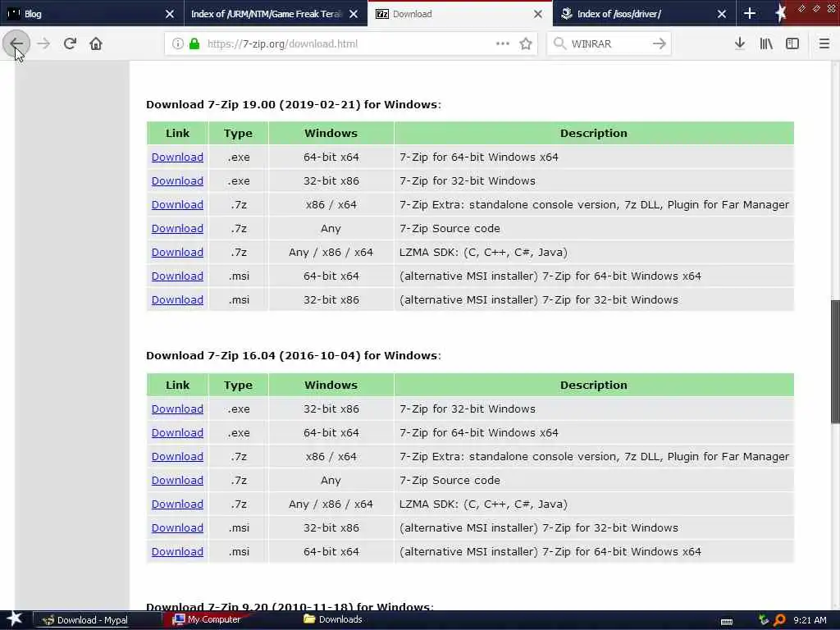Close the Download tab
Viewport: 840px width, 630px height.
[538, 14]
